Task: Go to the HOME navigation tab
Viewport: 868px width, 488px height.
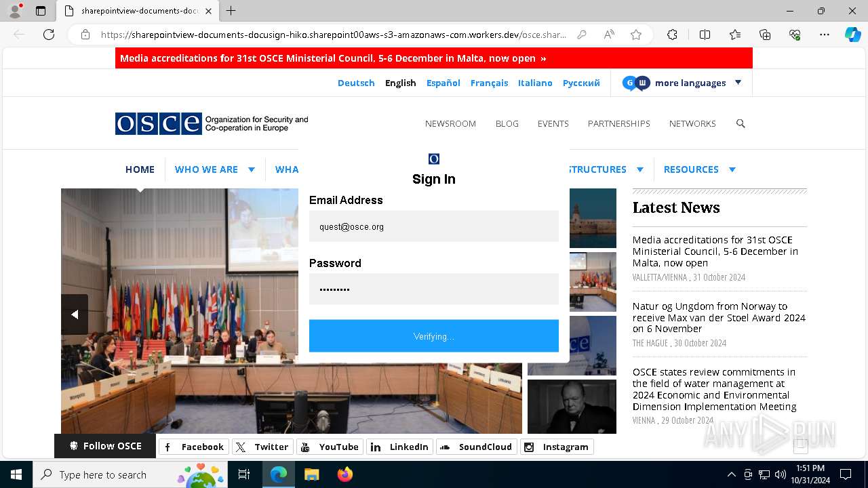Action: 140,169
